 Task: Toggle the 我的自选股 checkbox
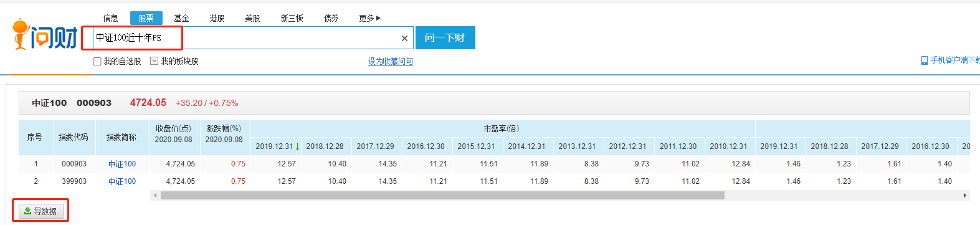point(97,61)
